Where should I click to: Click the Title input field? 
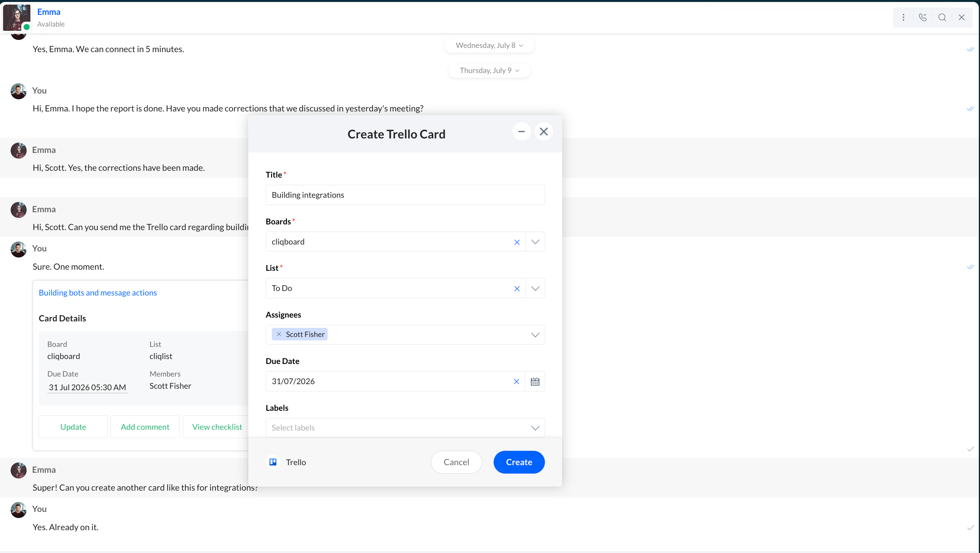click(x=405, y=195)
